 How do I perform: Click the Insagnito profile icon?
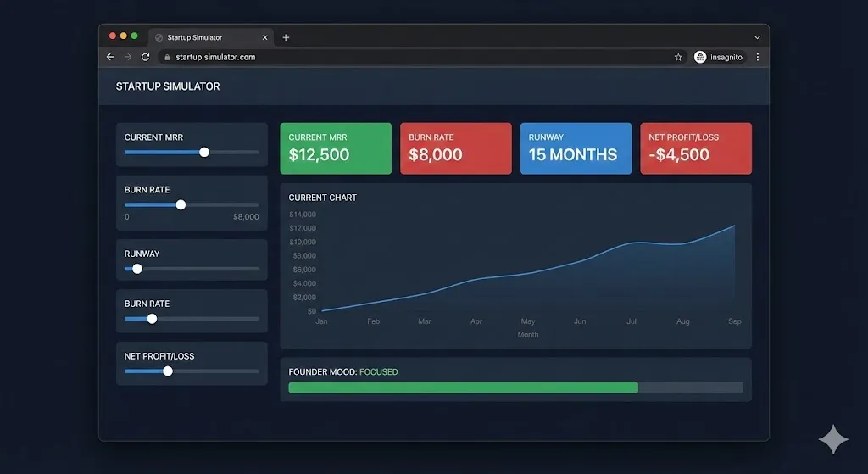700,57
